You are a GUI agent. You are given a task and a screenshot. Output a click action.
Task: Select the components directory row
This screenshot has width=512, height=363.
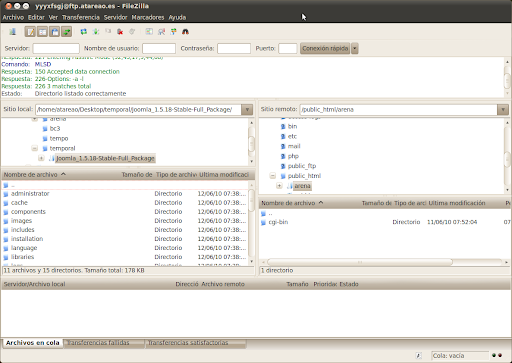click(125, 212)
